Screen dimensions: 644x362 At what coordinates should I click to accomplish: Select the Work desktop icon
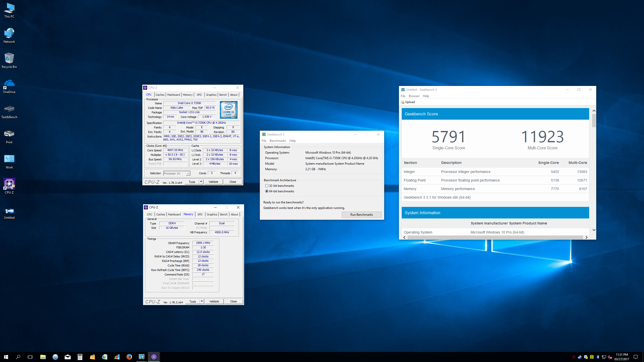point(9,161)
